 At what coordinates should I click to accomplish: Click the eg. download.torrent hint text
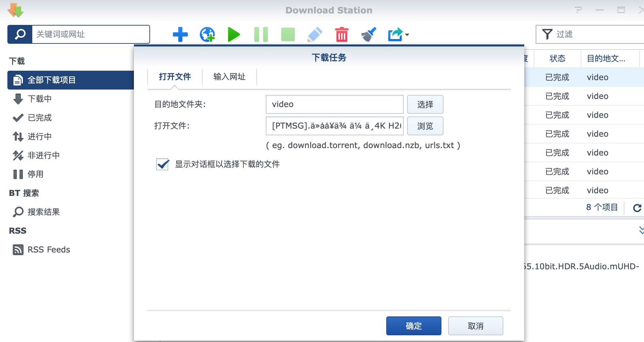point(363,145)
